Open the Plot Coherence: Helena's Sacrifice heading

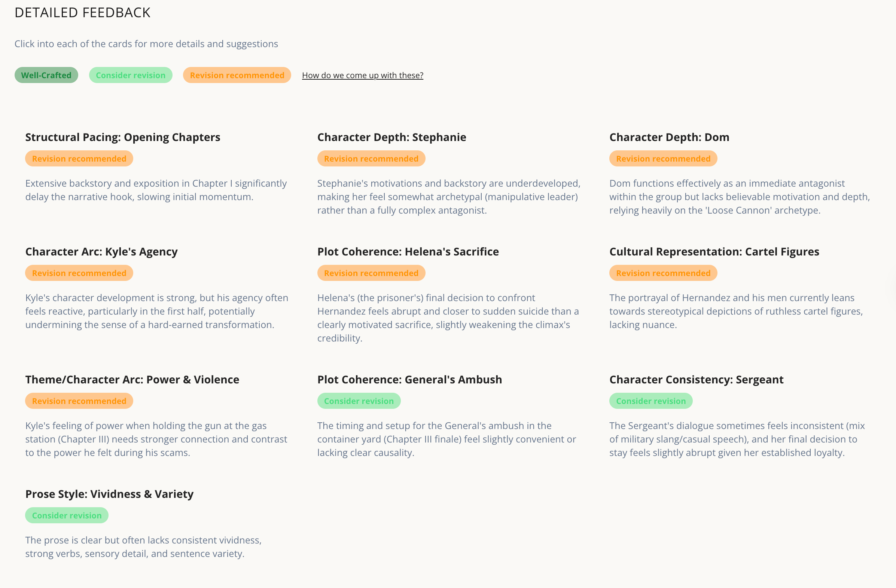[x=408, y=252]
